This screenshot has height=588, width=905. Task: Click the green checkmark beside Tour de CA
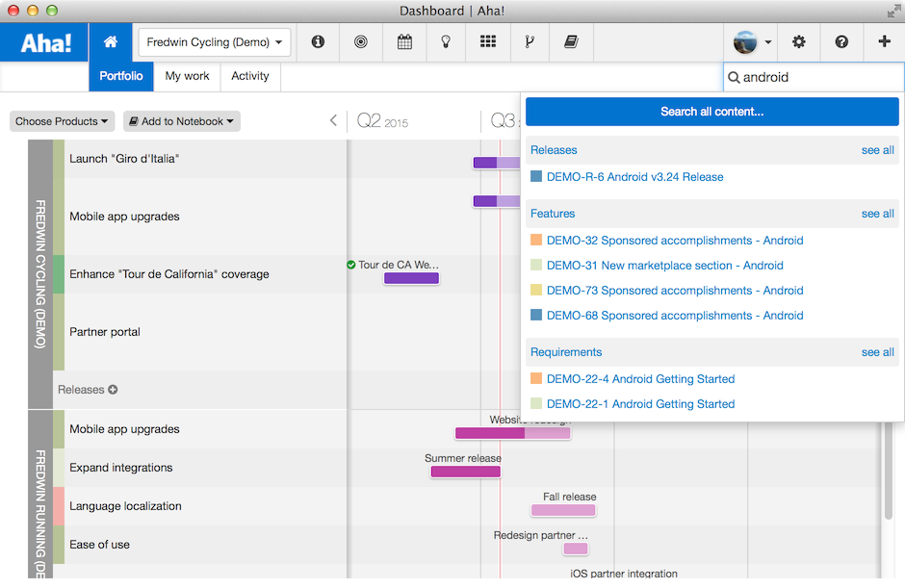coord(350,265)
